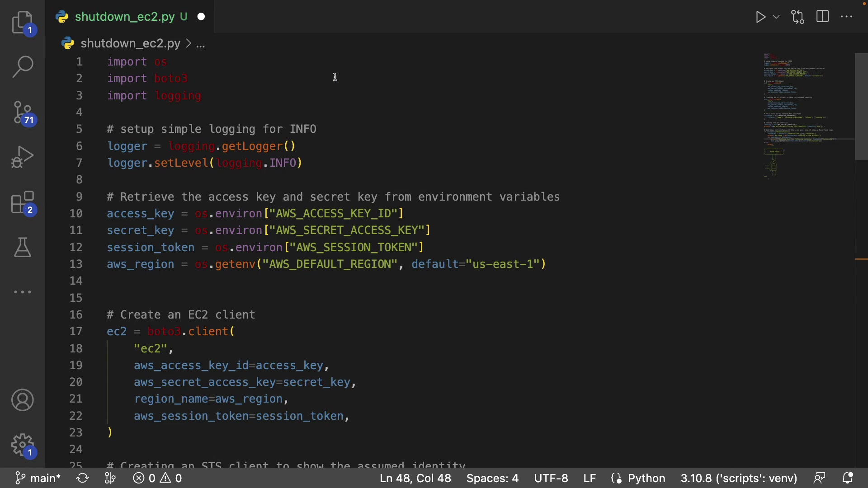Toggle split editor right

click(823, 17)
